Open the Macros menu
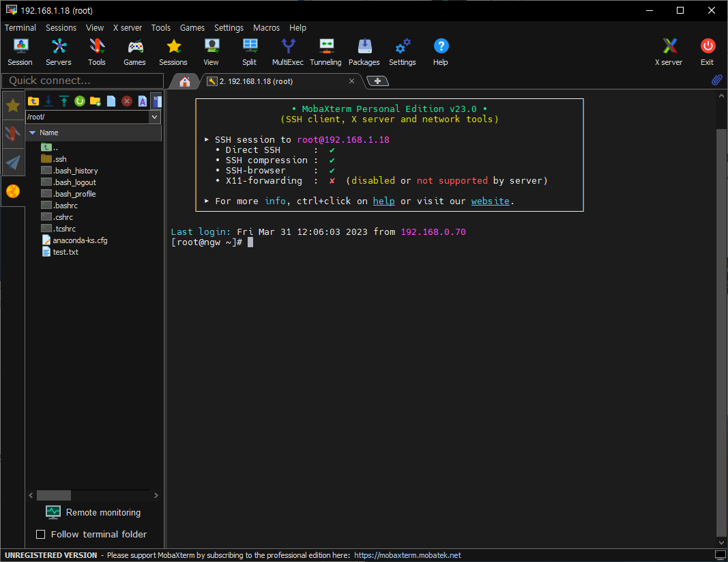728x562 pixels. 267,28
